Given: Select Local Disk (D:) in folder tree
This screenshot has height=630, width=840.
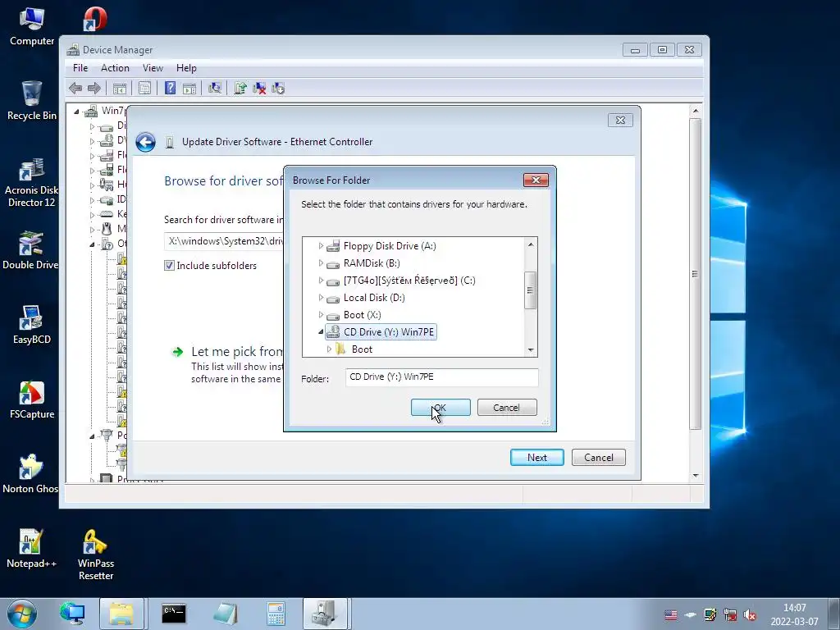Looking at the screenshot, I should coord(374,298).
